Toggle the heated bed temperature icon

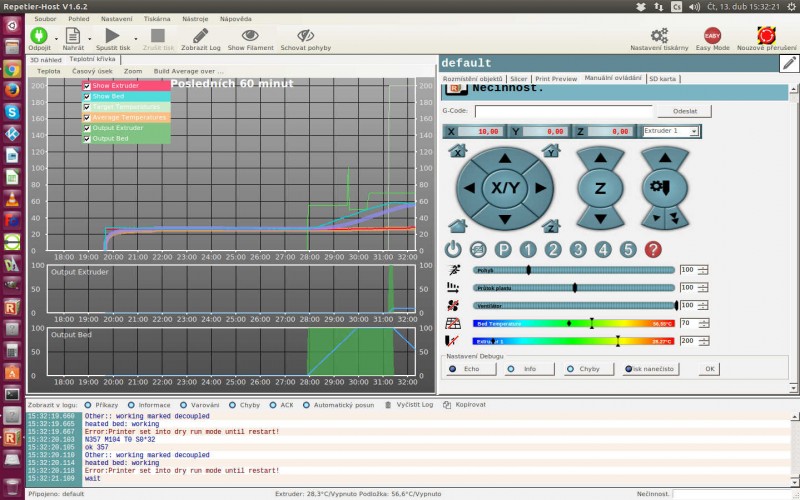point(453,323)
